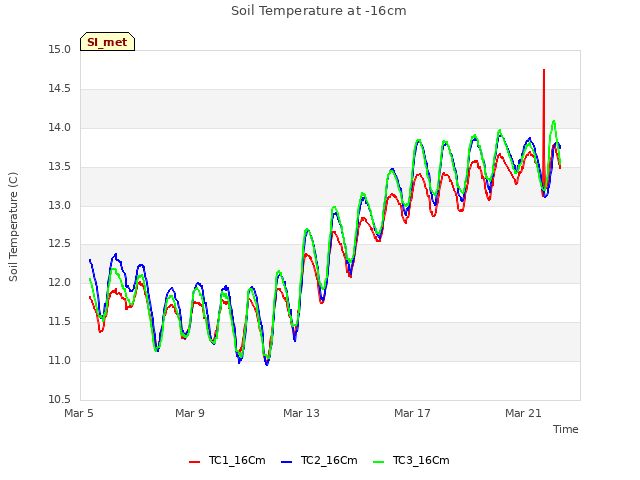Viewport: 640px width, 480px height.
Task: Click the Time x-axis label
Action: 565,429
